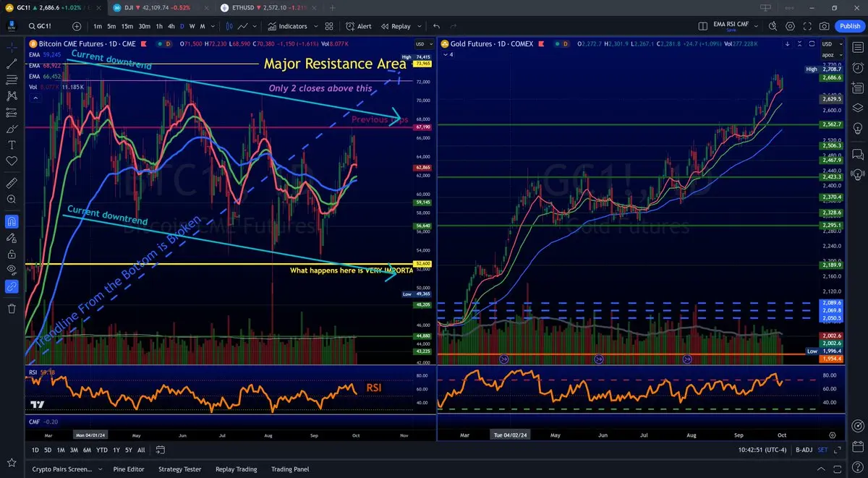Toggle lock all drawings

click(12, 254)
